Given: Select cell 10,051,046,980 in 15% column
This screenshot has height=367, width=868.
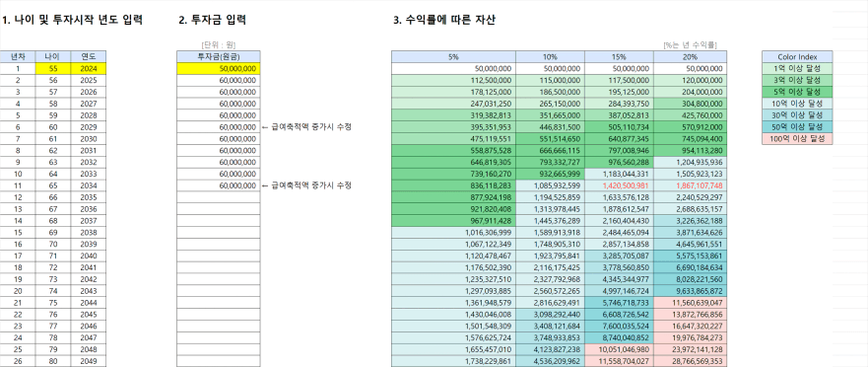Looking at the screenshot, I should coord(620,350).
